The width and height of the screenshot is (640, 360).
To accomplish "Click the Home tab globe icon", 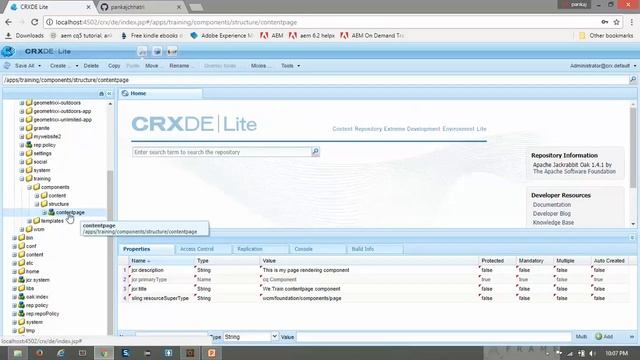I will coord(125,93).
